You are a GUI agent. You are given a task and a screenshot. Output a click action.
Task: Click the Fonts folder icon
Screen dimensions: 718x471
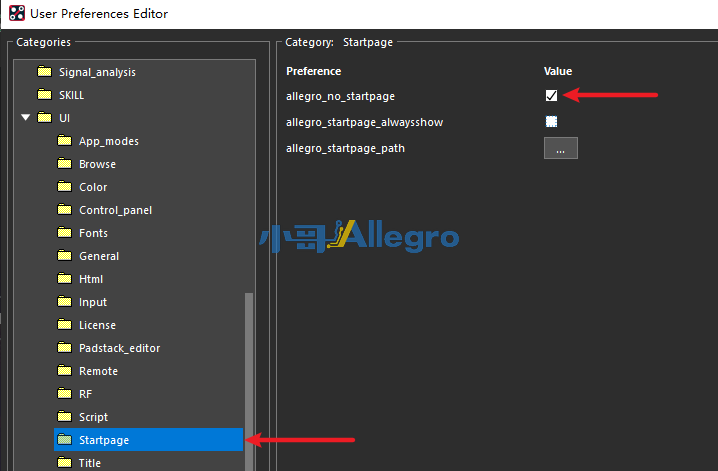point(65,233)
